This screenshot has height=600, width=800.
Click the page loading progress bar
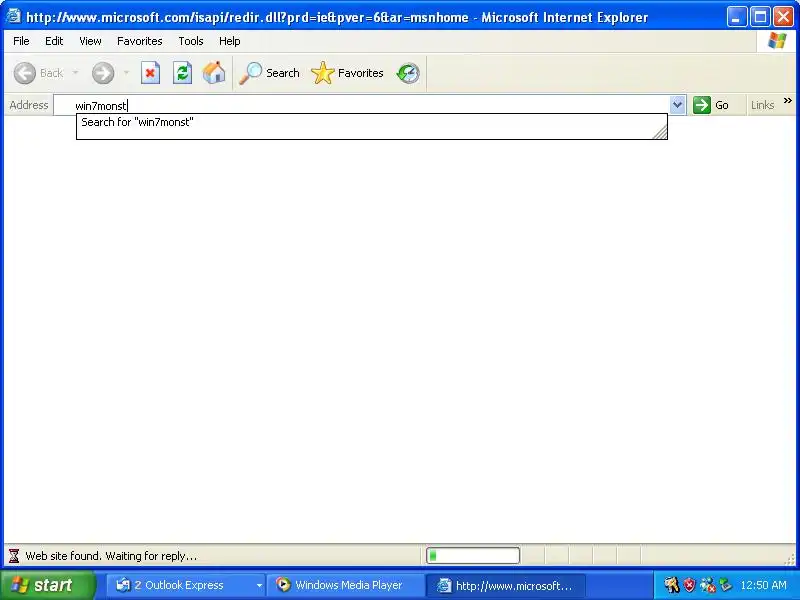coord(473,556)
